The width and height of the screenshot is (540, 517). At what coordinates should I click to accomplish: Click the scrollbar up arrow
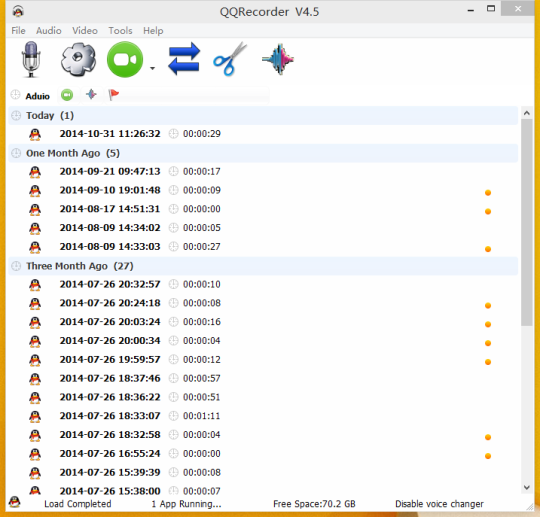coord(527,113)
